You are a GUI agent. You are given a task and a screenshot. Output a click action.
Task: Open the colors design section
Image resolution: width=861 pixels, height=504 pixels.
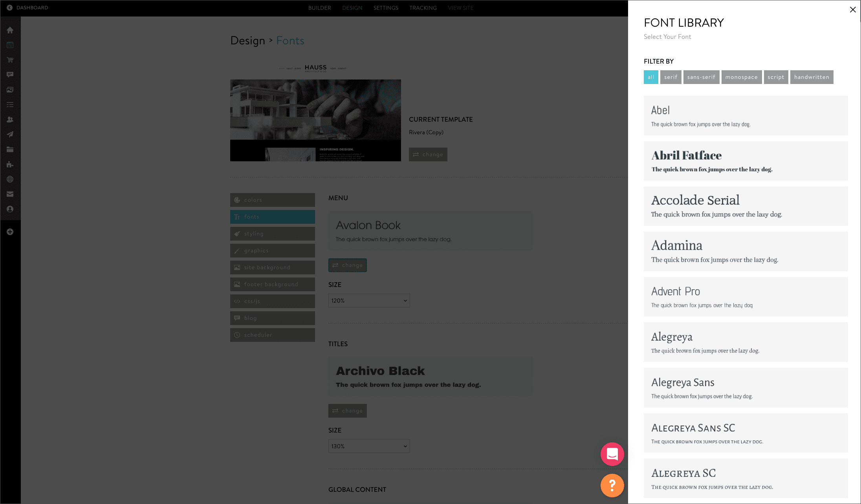(x=272, y=200)
